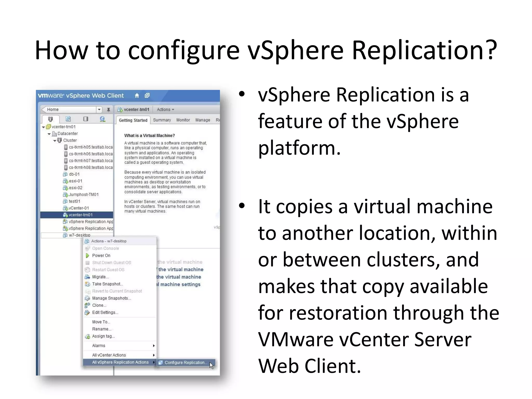Click the Assign tag icon

[x=88, y=336]
